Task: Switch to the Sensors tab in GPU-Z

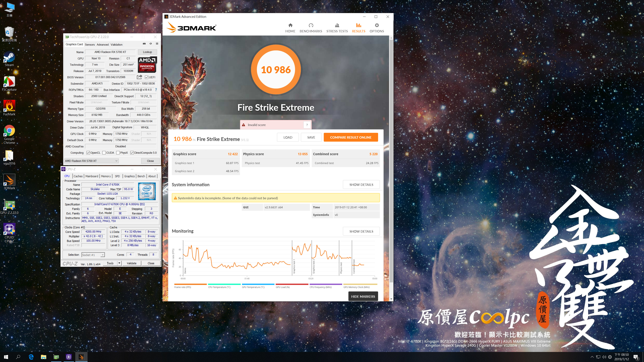Action: [x=90, y=44]
